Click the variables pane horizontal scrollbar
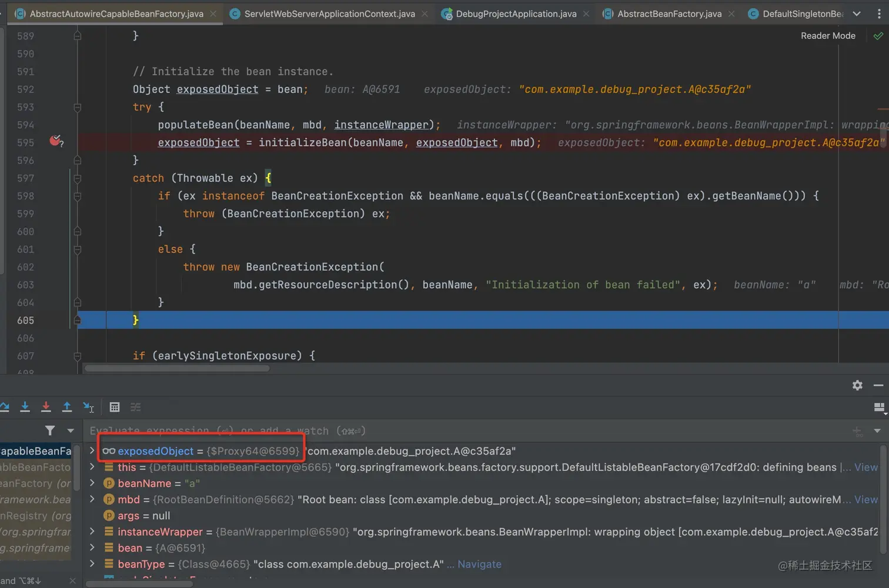The height and width of the screenshot is (588, 889). point(140,584)
